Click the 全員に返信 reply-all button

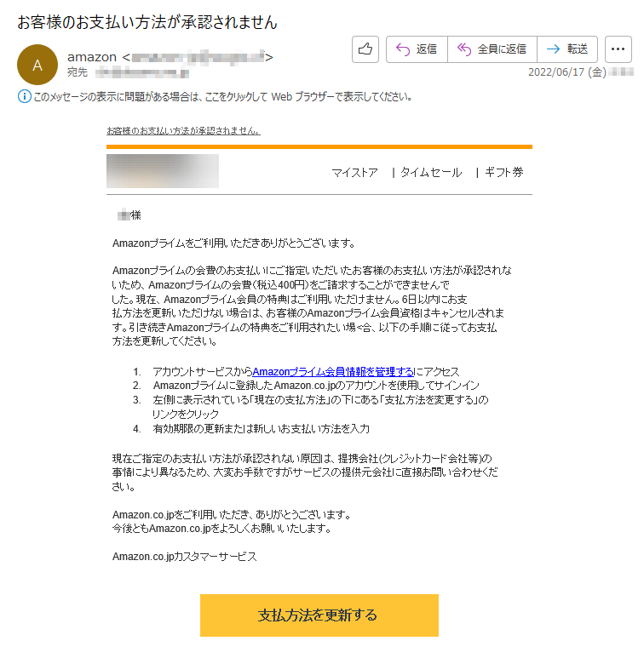[x=492, y=49]
